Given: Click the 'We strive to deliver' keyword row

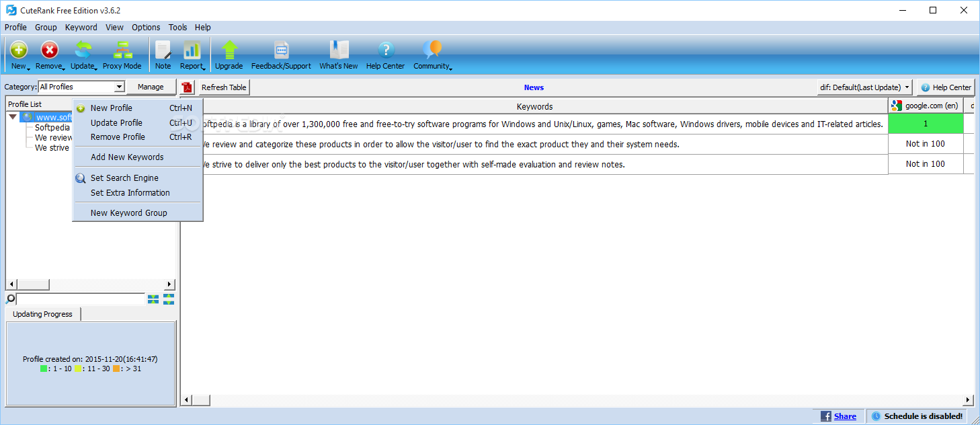Looking at the screenshot, I should (535, 164).
